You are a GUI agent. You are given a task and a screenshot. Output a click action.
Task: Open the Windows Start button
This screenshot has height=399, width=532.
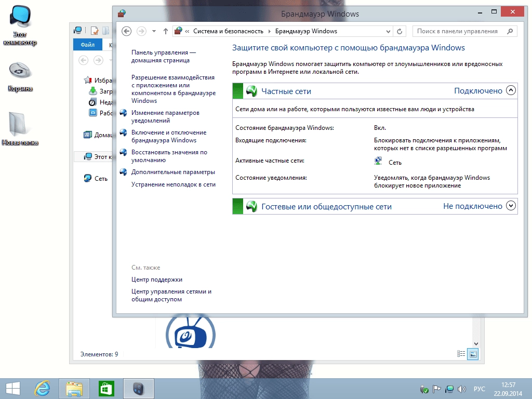pos(13,389)
